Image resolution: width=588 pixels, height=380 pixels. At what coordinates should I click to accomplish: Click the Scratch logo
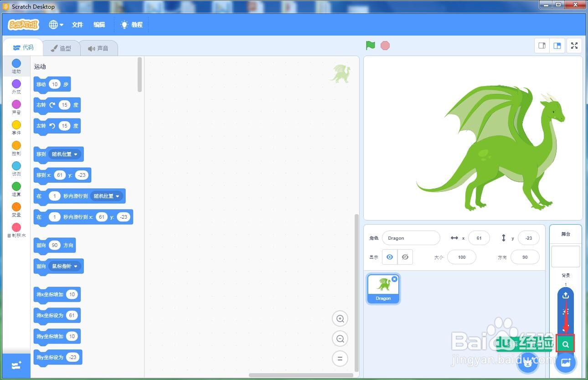click(23, 25)
